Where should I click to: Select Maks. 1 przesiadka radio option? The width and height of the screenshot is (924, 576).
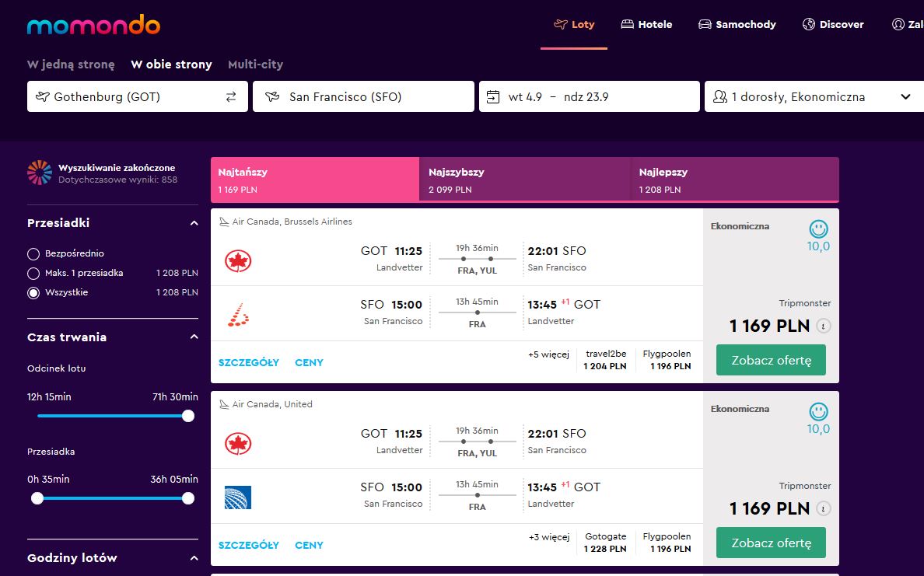tap(33, 274)
